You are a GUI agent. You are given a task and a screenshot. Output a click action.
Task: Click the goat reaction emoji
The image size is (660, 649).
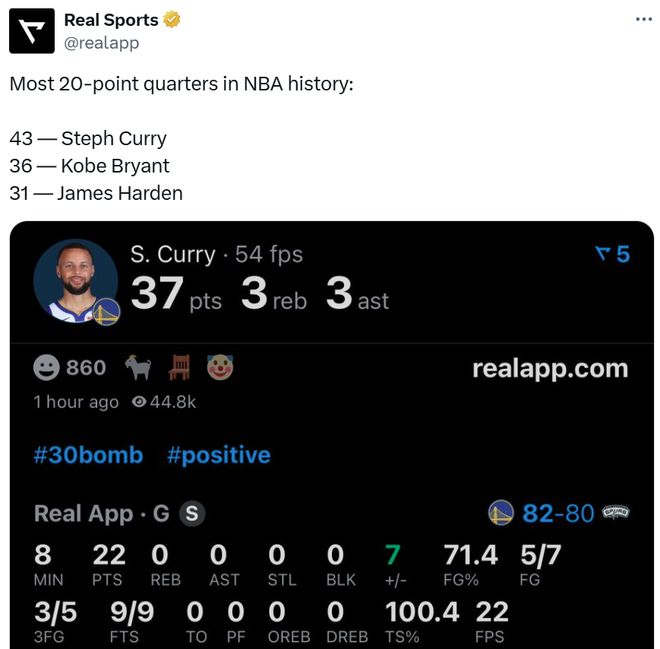[x=138, y=368]
